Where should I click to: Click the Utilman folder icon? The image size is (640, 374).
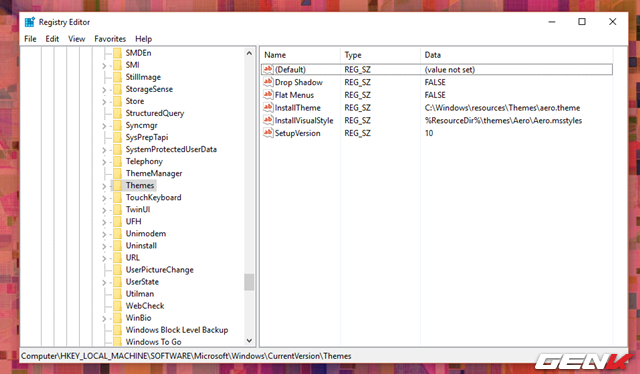pyautogui.click(x=117, y=294)
